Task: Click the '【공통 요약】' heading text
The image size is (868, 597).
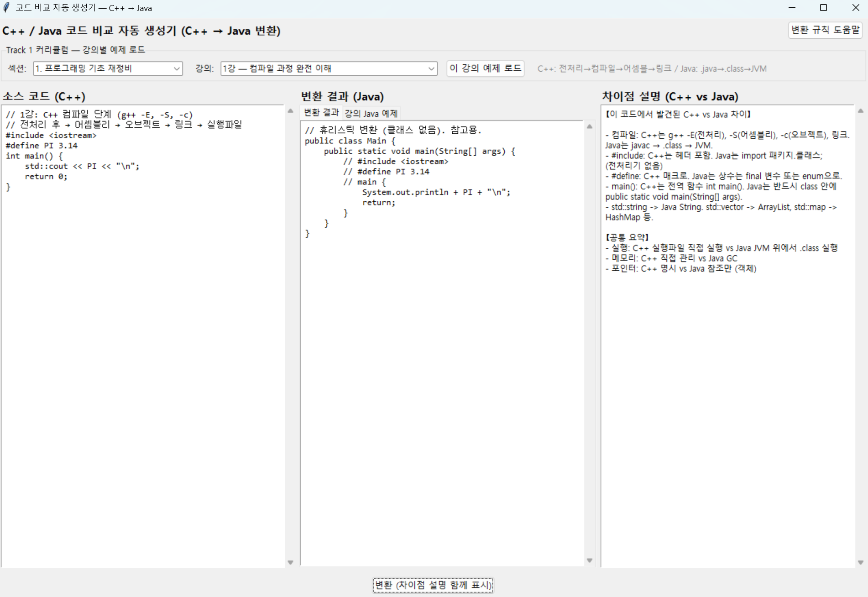Action: [x=627, y=237]
